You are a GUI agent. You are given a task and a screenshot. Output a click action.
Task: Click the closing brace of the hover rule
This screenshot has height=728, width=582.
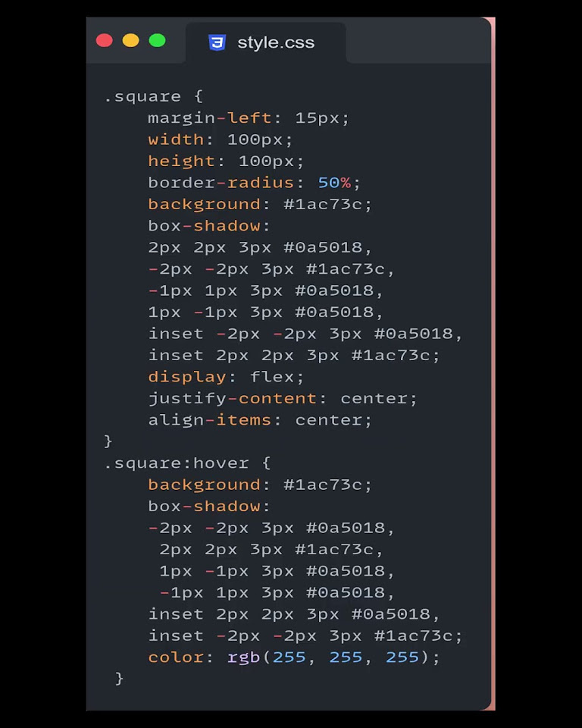(119, 678)
